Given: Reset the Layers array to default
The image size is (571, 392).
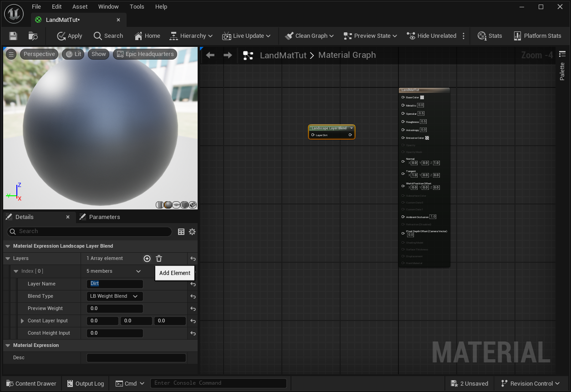Looking at the screenshot, I should point(193,259).
